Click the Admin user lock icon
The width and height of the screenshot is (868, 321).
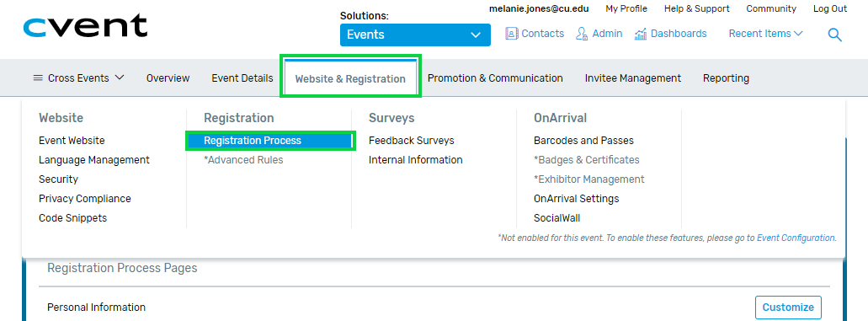coord(582,34)
